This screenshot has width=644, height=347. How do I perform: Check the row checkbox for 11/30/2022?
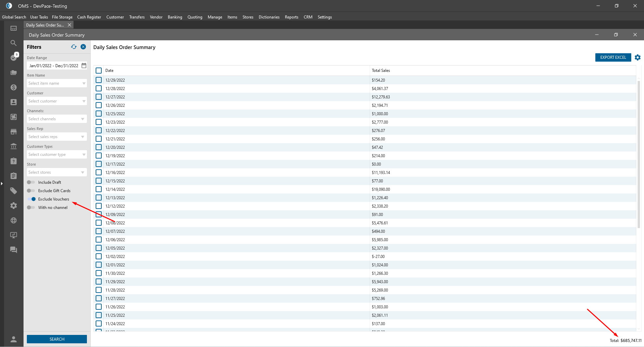(99, 273)
